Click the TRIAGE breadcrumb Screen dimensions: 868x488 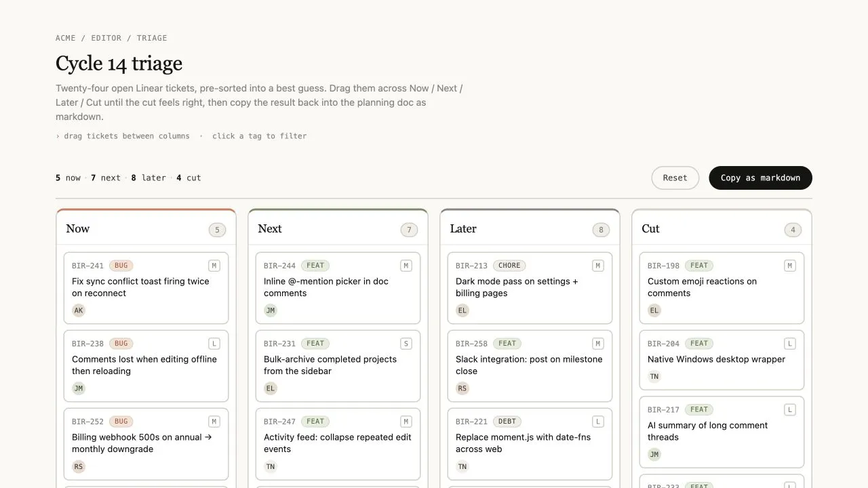coord(152,38)
